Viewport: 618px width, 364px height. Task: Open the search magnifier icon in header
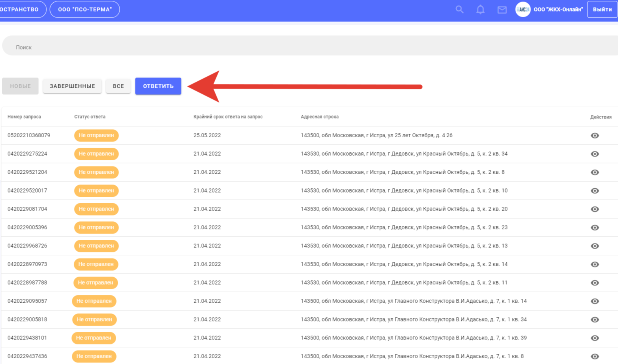click(x=459, y=10)
